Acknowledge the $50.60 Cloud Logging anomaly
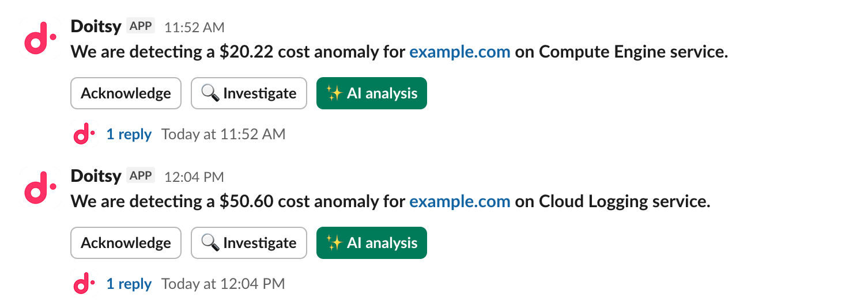The image size is (868, 305). pos(126,243)
